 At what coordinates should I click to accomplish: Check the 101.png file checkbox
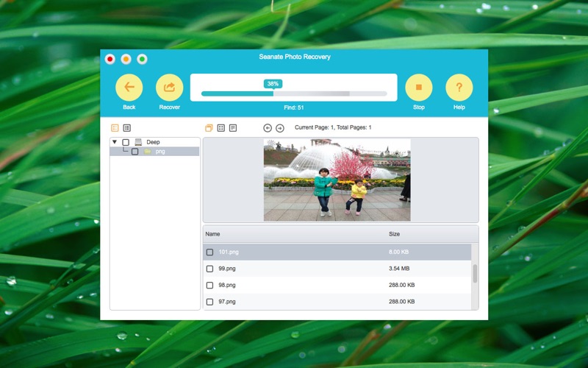[x=210, y=252]
